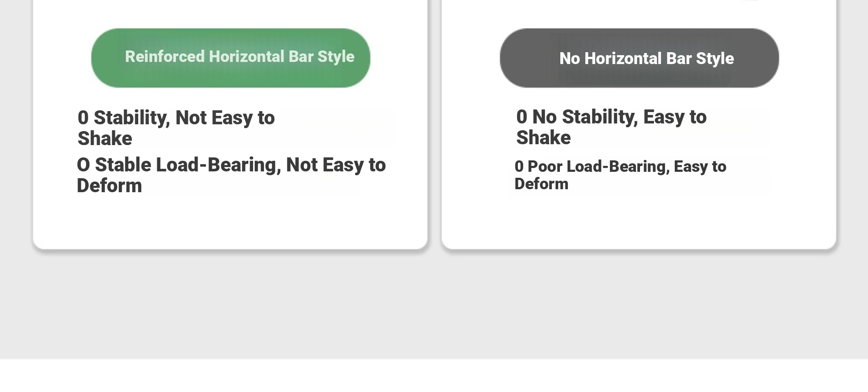Select the 'Poor Load-Bearing, Easy to' text line
Screen dimensions: 868x392
tap(627, 166)
